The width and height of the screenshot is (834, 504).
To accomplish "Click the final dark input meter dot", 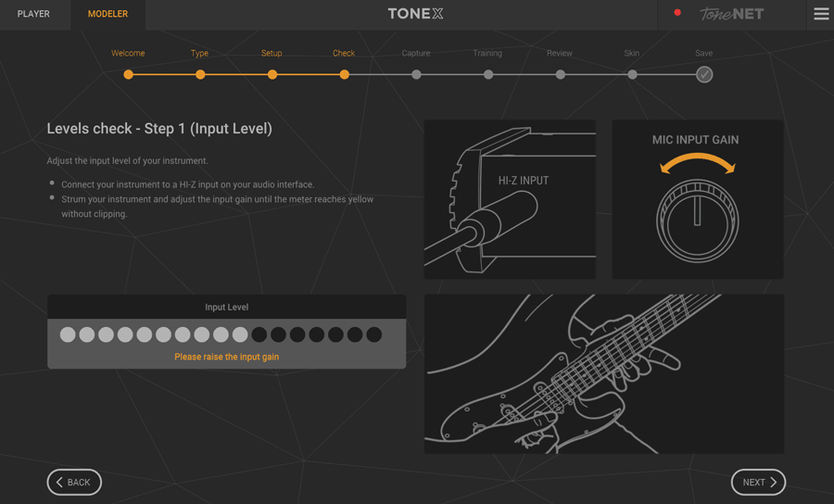I will (374, 334).
